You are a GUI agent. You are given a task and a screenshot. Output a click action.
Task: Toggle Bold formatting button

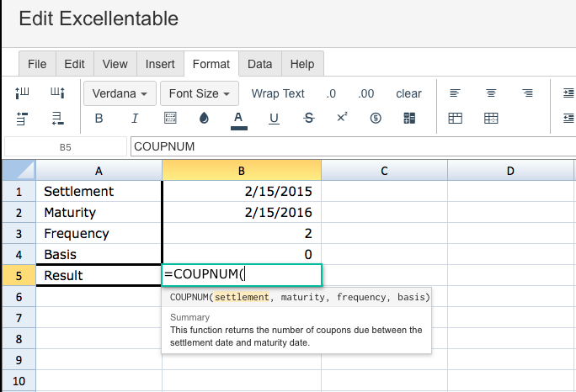tap(99, 119)
